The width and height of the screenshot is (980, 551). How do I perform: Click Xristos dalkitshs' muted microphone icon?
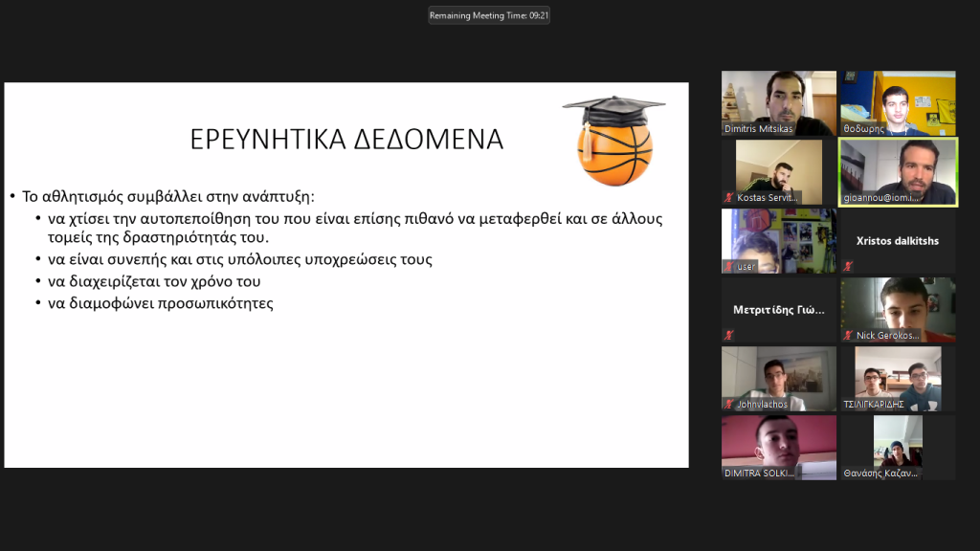[x=848, y=265]
